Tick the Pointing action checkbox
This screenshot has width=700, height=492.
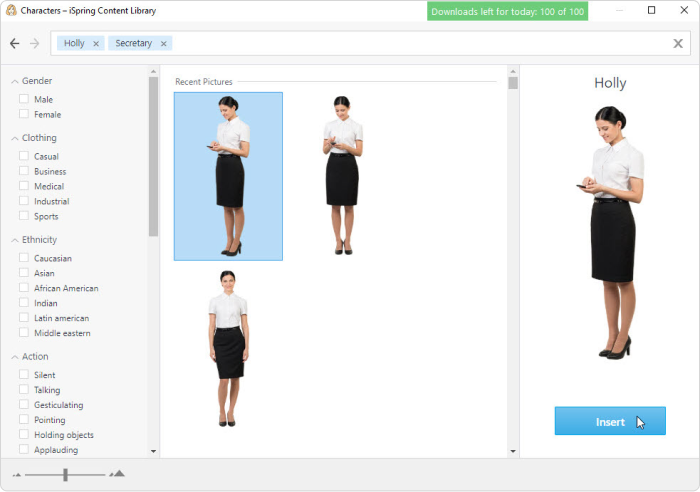24,419
